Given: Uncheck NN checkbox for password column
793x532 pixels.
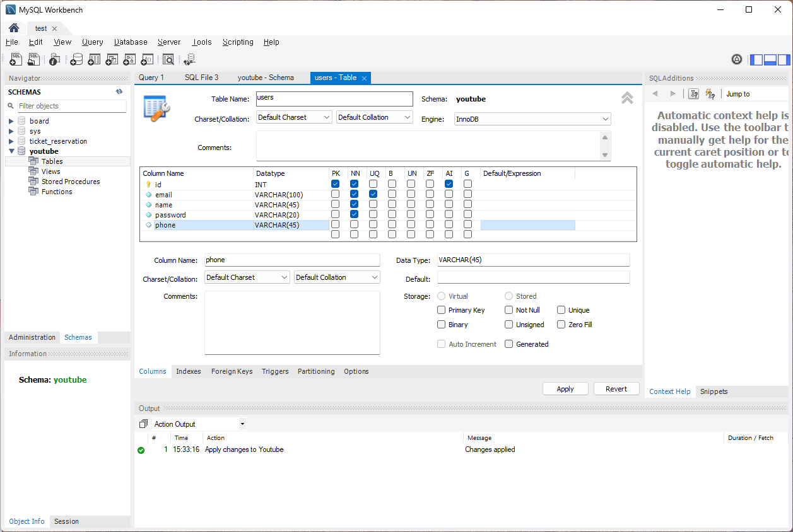Looking at the screenshot, I should [x=354, y=214].
